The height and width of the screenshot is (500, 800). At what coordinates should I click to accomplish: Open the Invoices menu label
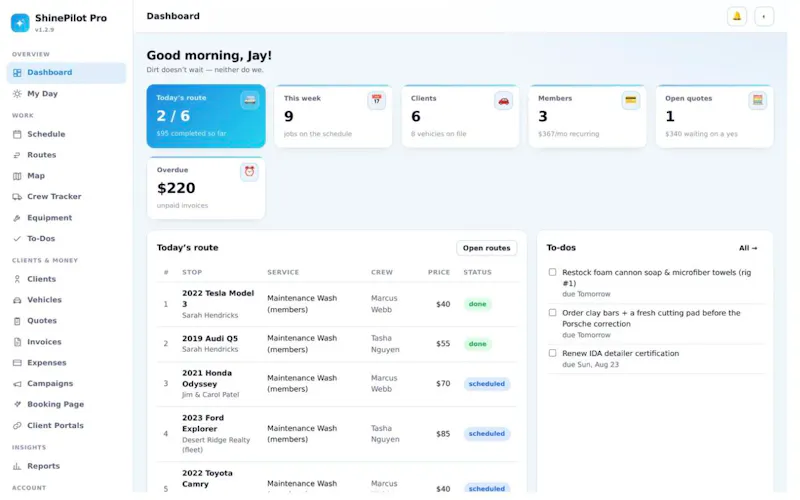tap(44, 342)
